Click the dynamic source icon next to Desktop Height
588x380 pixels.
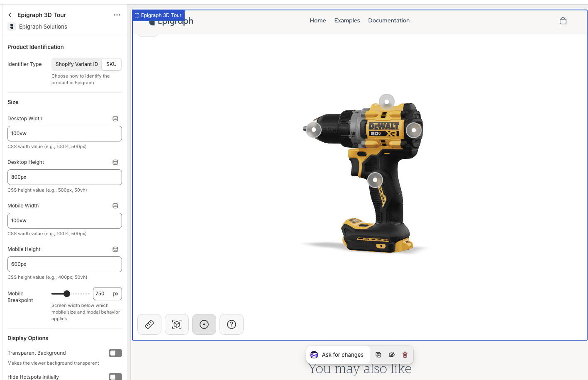click(x=115, y=162)
